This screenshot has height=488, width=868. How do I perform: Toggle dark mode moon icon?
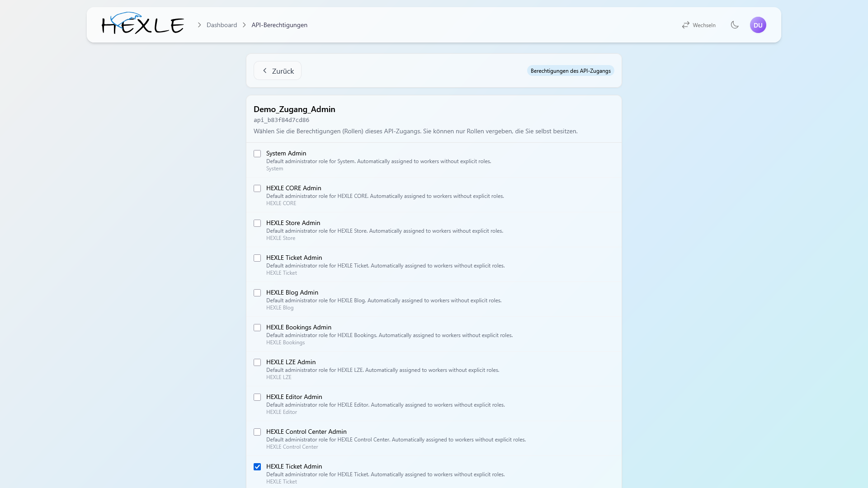(x=735, y=25)
